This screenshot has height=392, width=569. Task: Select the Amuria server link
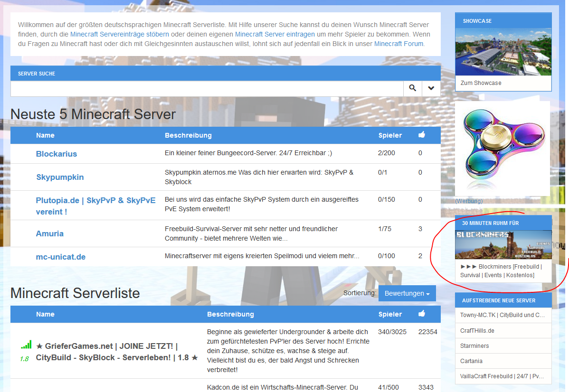pos(49,233)
